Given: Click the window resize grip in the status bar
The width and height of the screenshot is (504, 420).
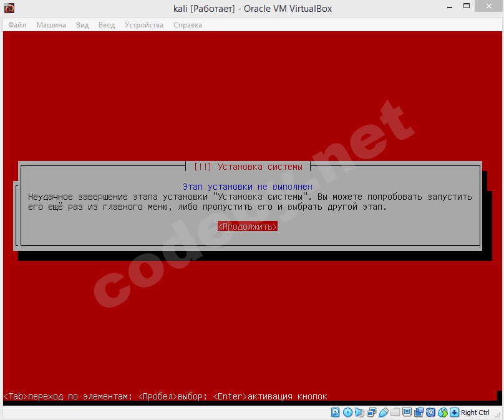Looking at the screenshot, I should click(498, 415).
